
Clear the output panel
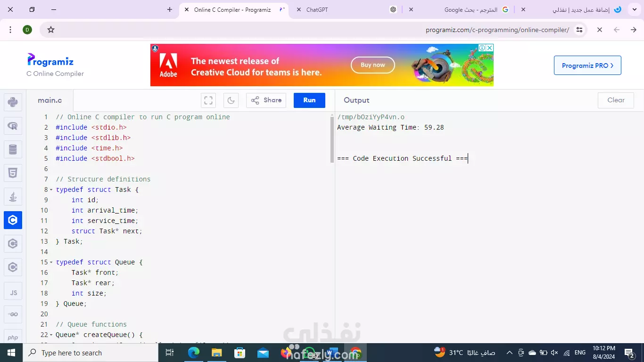(x=616, y=100)
